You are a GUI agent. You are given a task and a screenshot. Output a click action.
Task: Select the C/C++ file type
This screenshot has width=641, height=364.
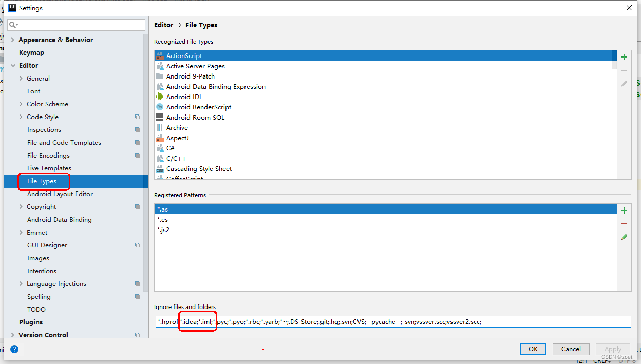click(x=176, y=158)
